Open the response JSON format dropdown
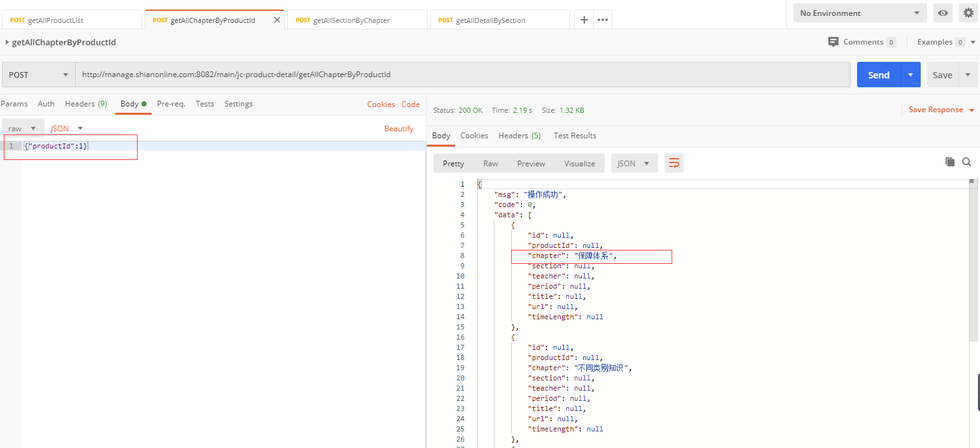 pyautogui.click(x=634, y=163)
